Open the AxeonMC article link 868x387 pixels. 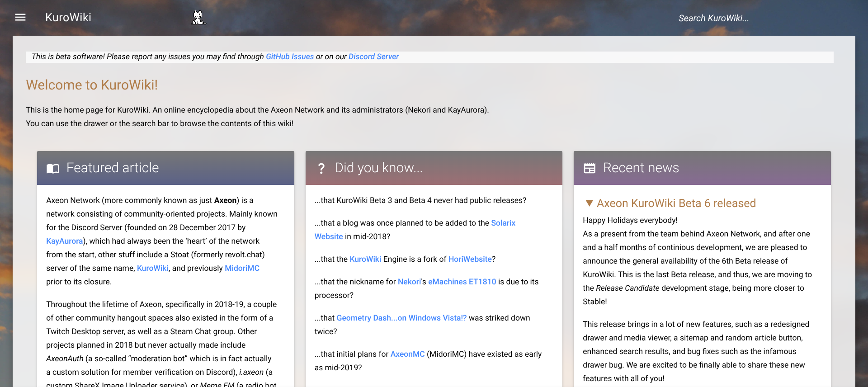click(x=407, y=354)
